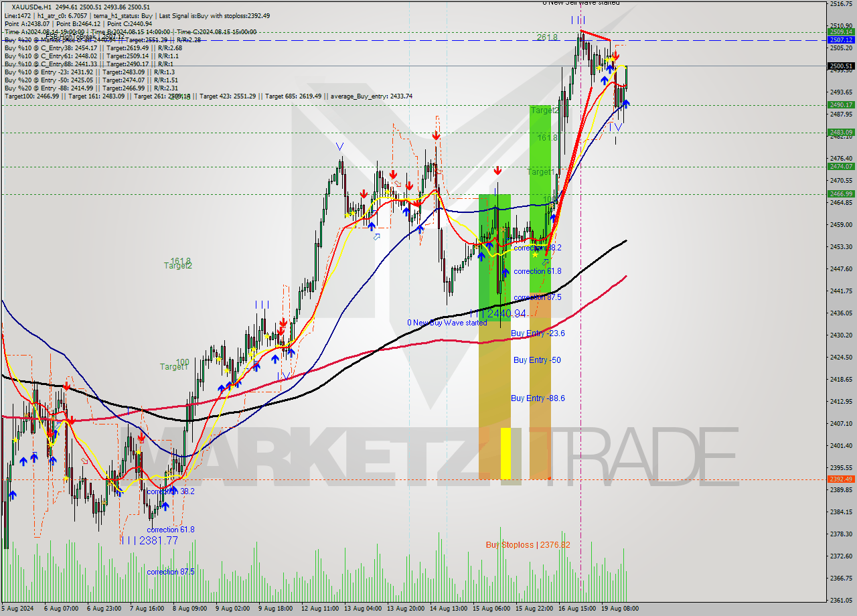This screenshot has height=616, width=857.
Task: Click the green 2466.99 price tag
Action: pos(841,194)
